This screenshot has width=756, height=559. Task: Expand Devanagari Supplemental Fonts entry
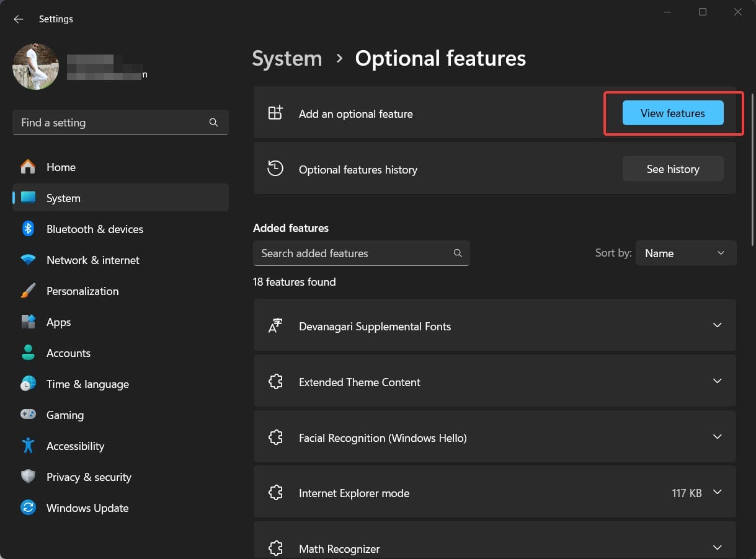pyautogui.click(x=717, y=326)
